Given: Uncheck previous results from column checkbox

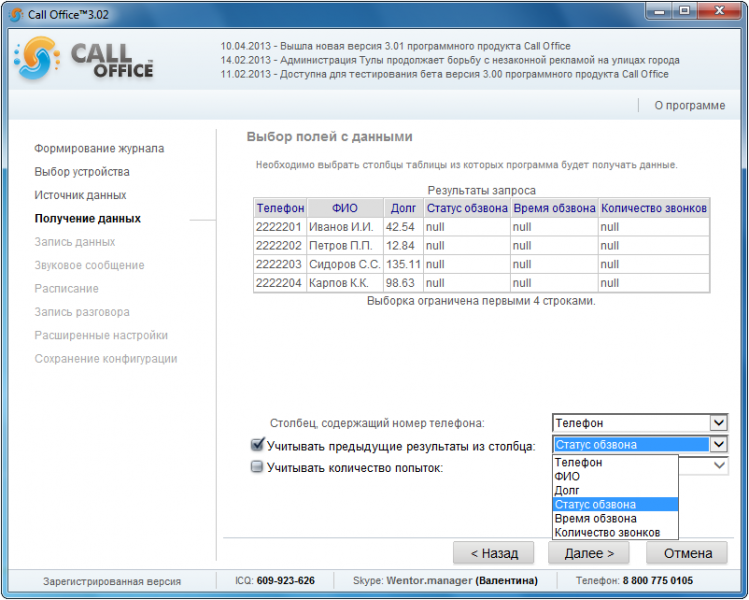Looking at the screenshot, I should tap(257, 445).
